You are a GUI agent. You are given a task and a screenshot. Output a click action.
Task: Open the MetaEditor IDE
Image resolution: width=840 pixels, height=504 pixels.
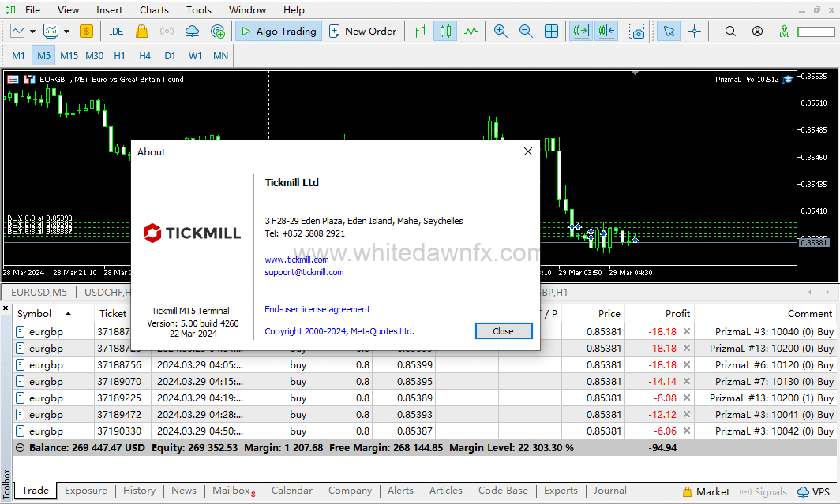pos(116,32)
